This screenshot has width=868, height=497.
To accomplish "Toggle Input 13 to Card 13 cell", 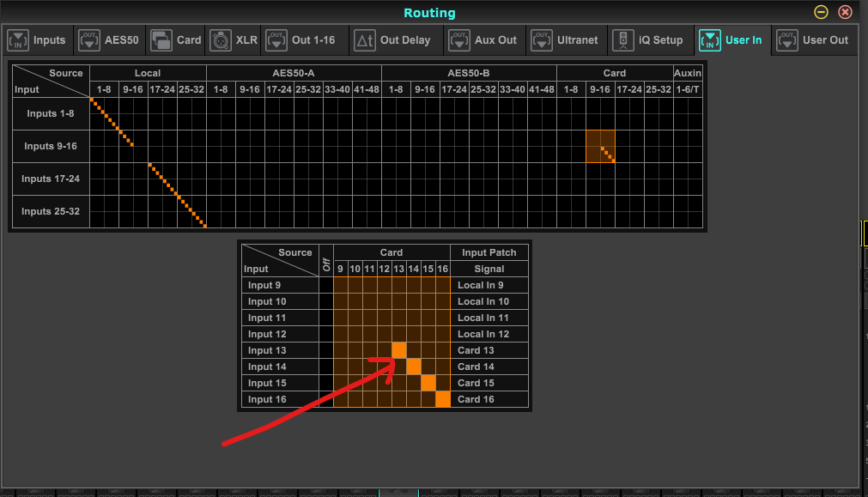I will coord(399,350).
